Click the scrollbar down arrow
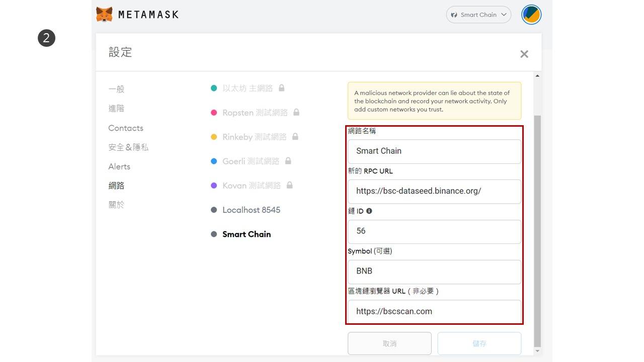 coord(537,351)
